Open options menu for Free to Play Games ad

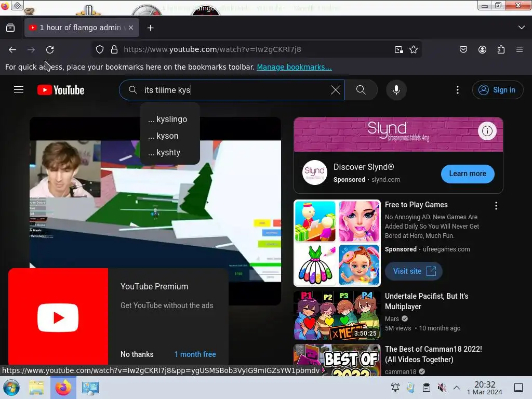click(496, 206)
